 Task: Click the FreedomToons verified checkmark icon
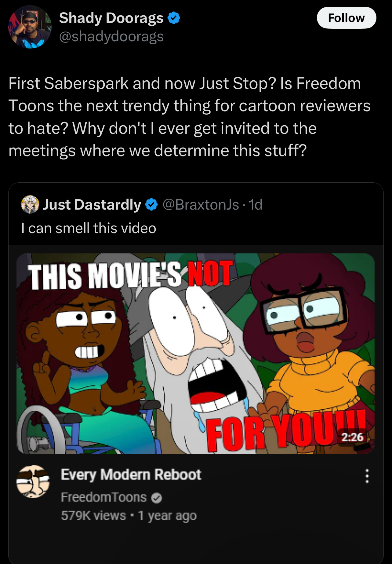(157, 498)
